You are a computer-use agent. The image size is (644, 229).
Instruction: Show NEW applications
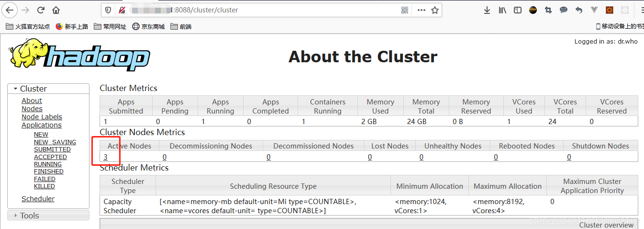click(x=41, y=135)
